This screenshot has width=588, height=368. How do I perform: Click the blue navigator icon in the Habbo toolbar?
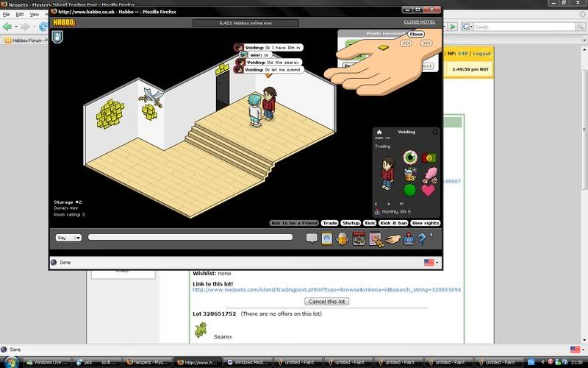point(326,238)
